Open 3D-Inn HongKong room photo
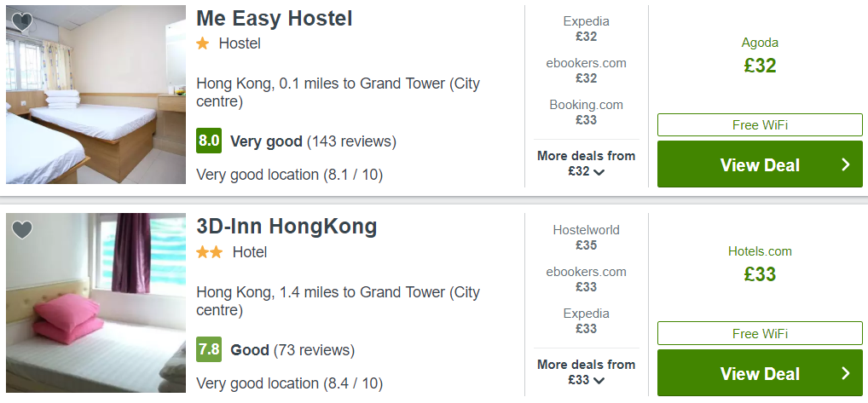Image resolution: width=868 pixels, height=403 pixels. pos(95,303)
